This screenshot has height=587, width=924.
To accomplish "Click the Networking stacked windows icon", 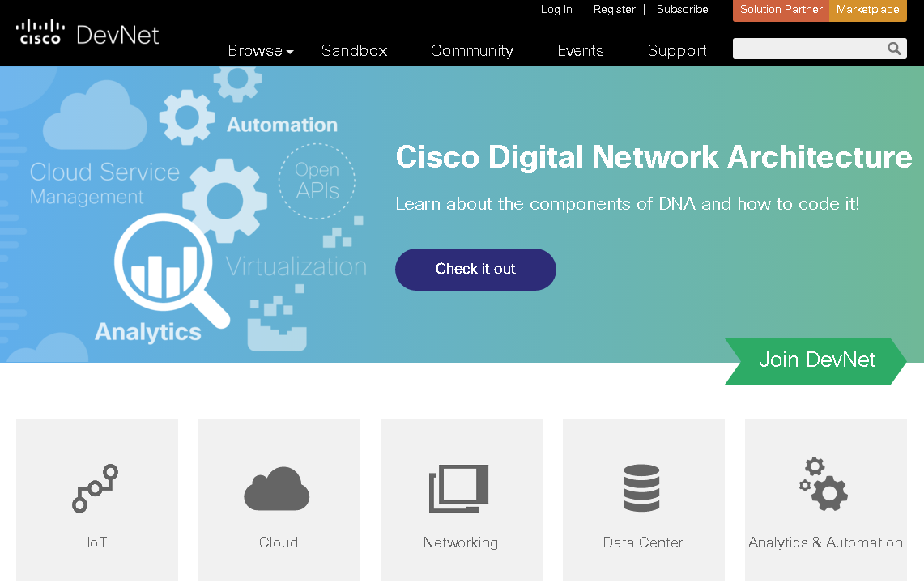I will coord(459,488).
